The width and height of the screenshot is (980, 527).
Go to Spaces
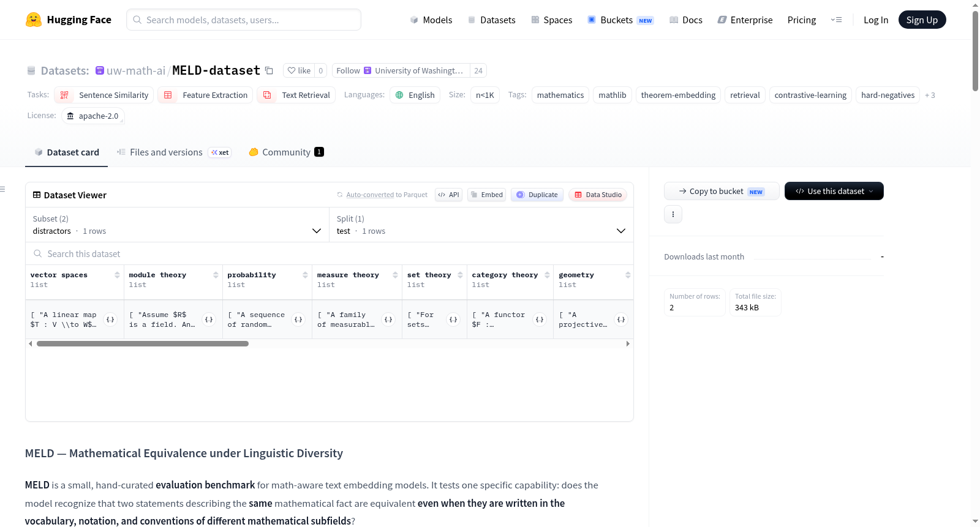tap(551, 20)
